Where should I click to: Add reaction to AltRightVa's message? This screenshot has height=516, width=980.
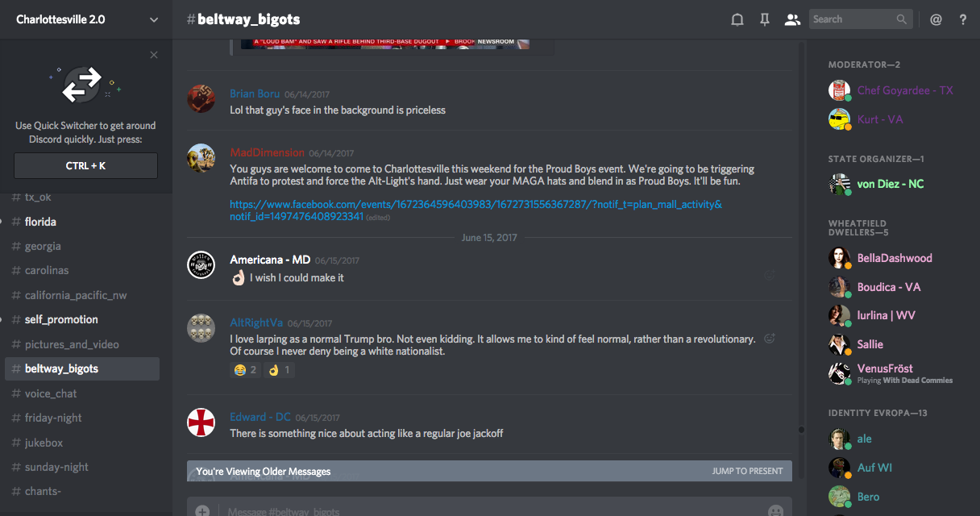click(x=770, y=339)
